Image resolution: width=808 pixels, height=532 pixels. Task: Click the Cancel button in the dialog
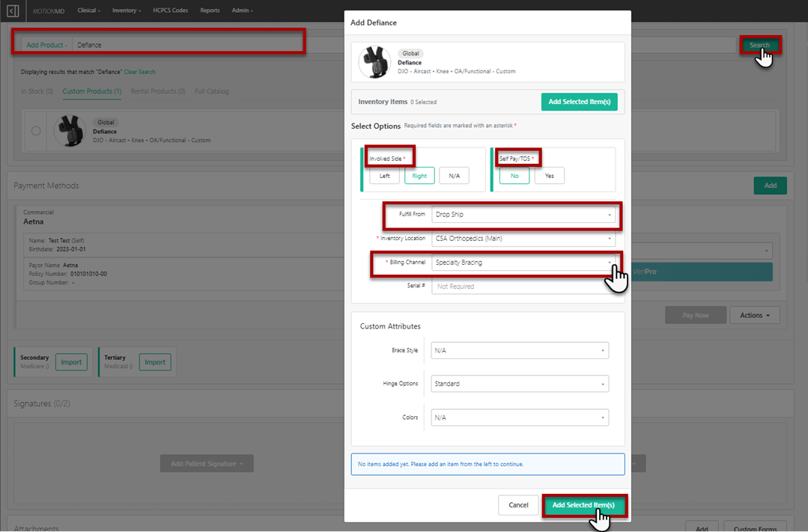518,505
